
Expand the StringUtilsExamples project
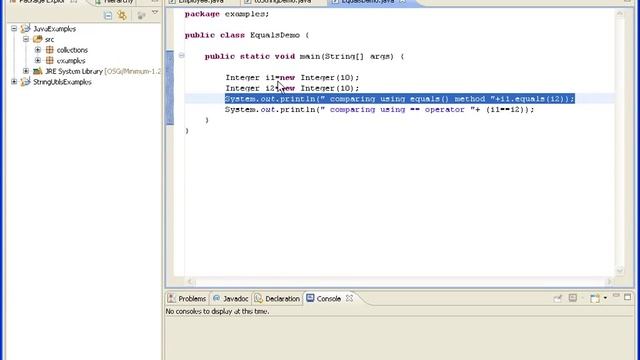point(14,82)
